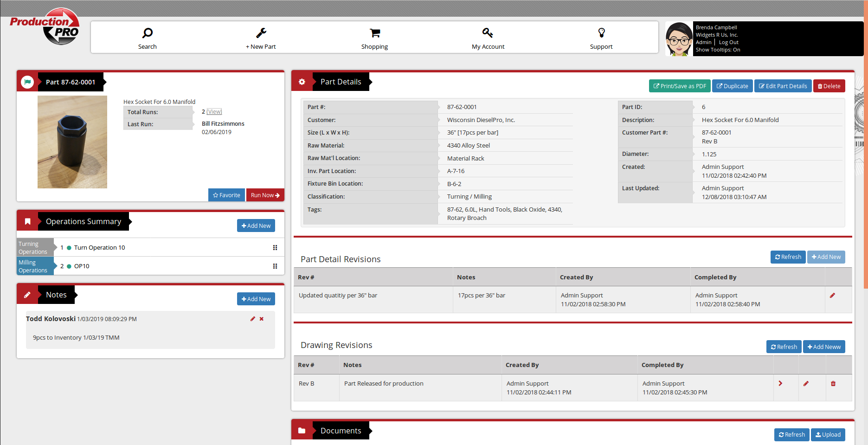Open the New Part wrench icon
The height and width of the screenshot is (445, 868).
[x=261, y=33]
